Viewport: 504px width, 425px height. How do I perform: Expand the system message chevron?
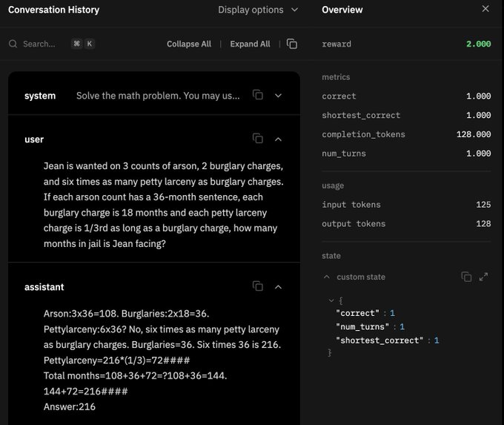point(279,96)
